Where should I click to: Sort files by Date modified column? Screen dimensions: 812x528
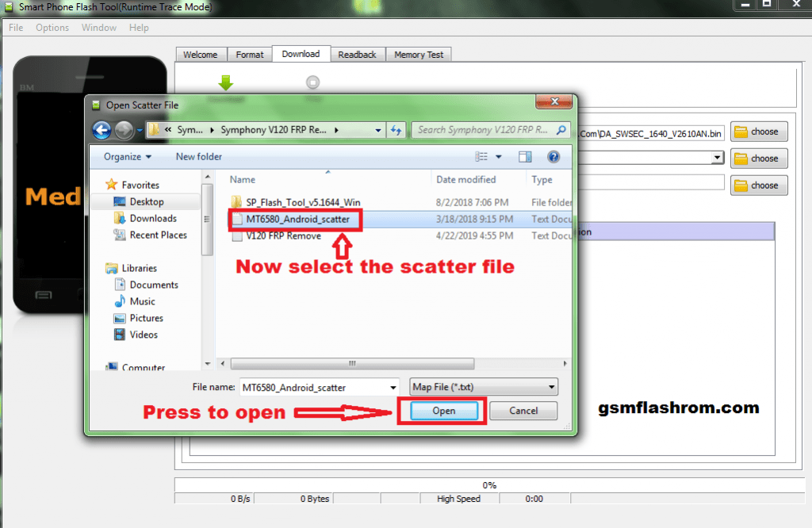pyautogui.click(x=466, y=180)
